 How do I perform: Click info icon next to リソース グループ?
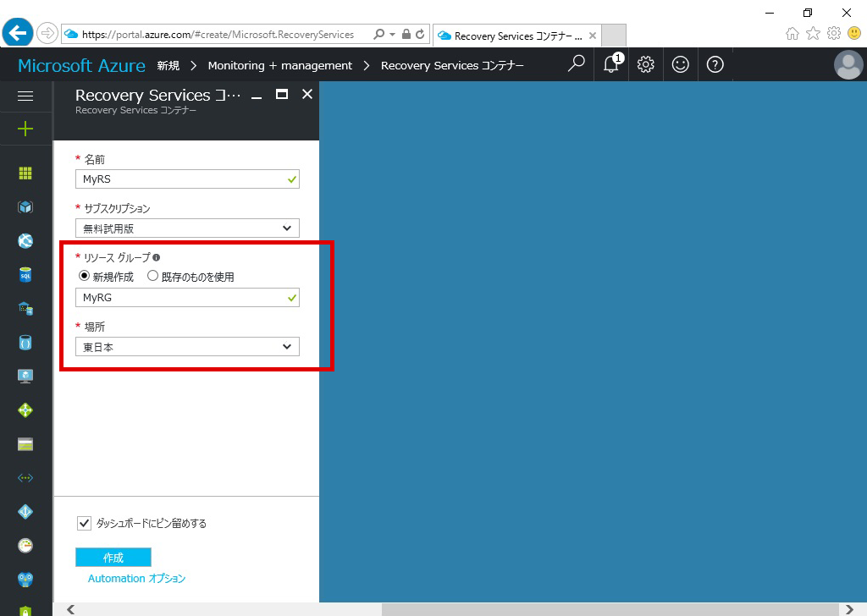click(x=156, y=257)
